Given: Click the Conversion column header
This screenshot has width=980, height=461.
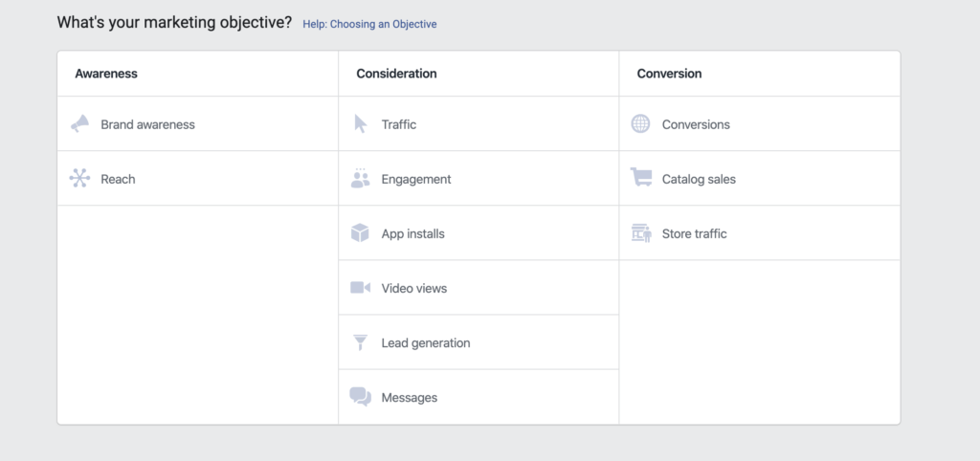Looking at the screenshot, I should 669,74.
